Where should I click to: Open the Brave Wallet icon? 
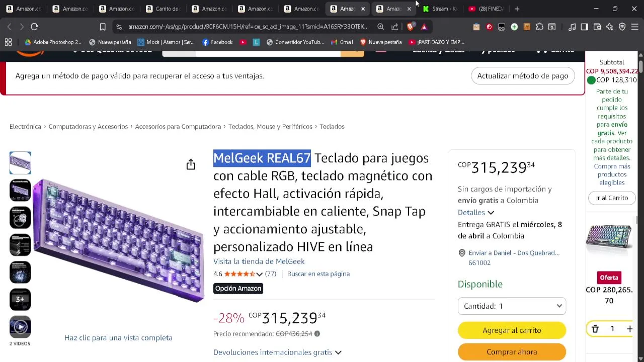tap(597, 27)
